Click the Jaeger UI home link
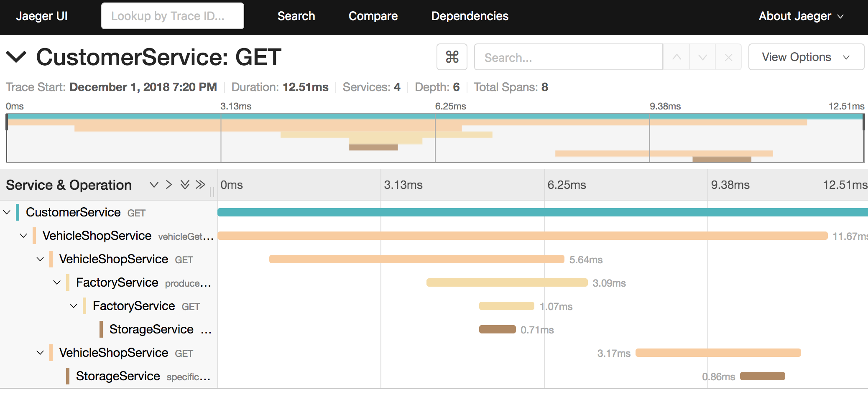Screen dimensions: 868x407 coord(42,16)
